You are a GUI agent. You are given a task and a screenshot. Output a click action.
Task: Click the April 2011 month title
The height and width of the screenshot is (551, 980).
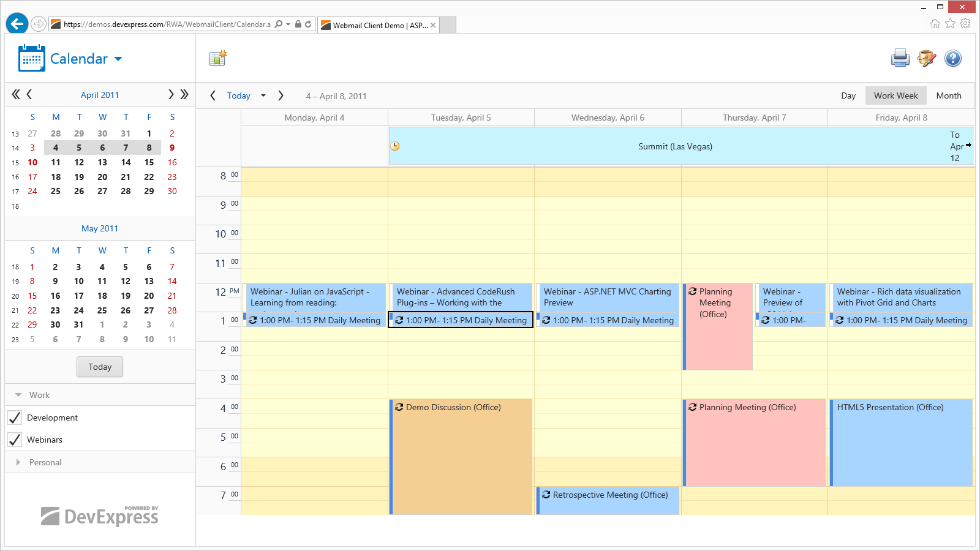[x=100, y=95]
